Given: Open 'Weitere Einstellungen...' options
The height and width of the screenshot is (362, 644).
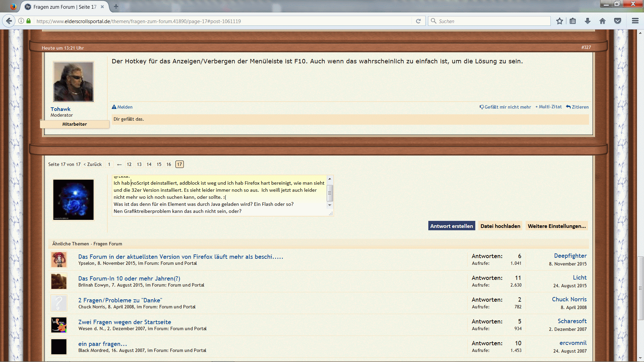Looking at the screenshot, I should pos(556,226).
